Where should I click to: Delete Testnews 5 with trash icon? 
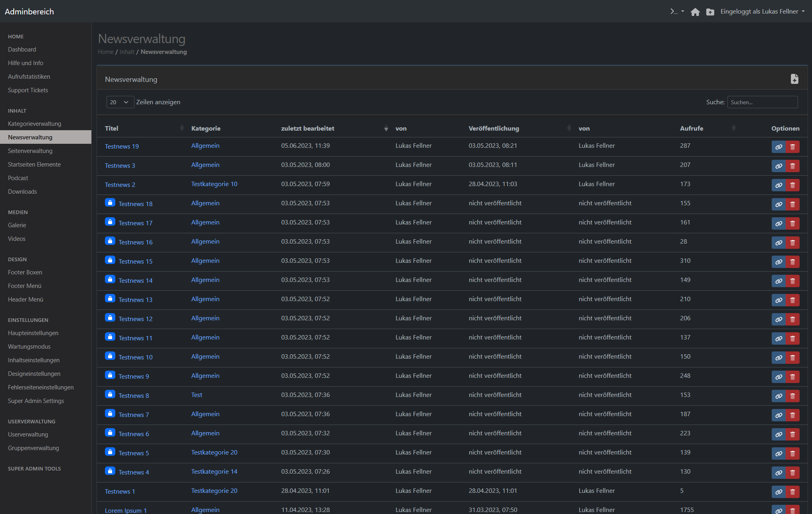(792, 454)
